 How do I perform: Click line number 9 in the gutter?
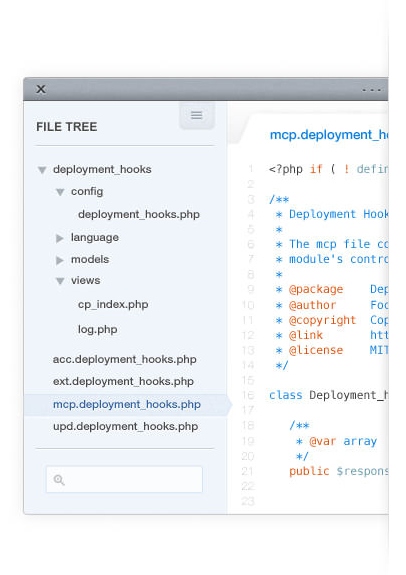tap(250, 289)
